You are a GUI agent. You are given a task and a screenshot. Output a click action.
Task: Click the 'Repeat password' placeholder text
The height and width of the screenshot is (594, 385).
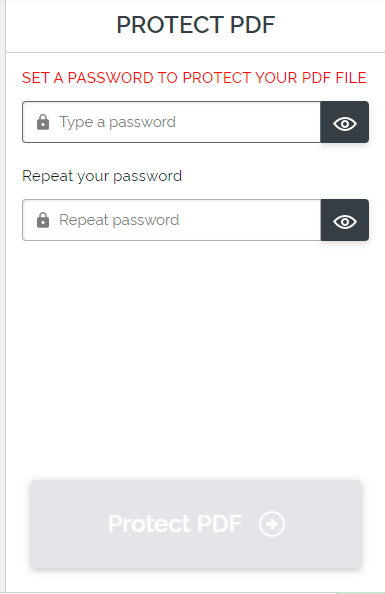pos(119,220)
